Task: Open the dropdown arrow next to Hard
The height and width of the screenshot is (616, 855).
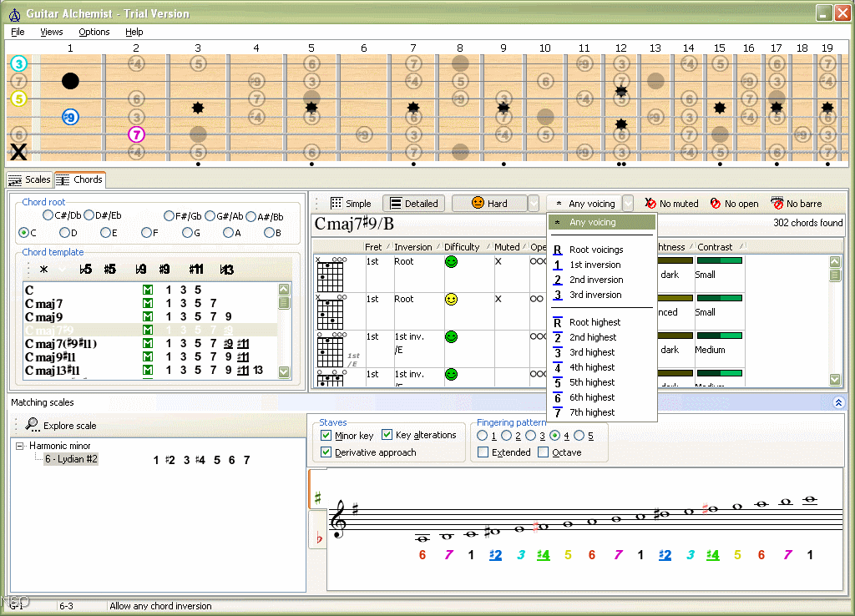Action: pyautogui.click(x=534, y=204)
